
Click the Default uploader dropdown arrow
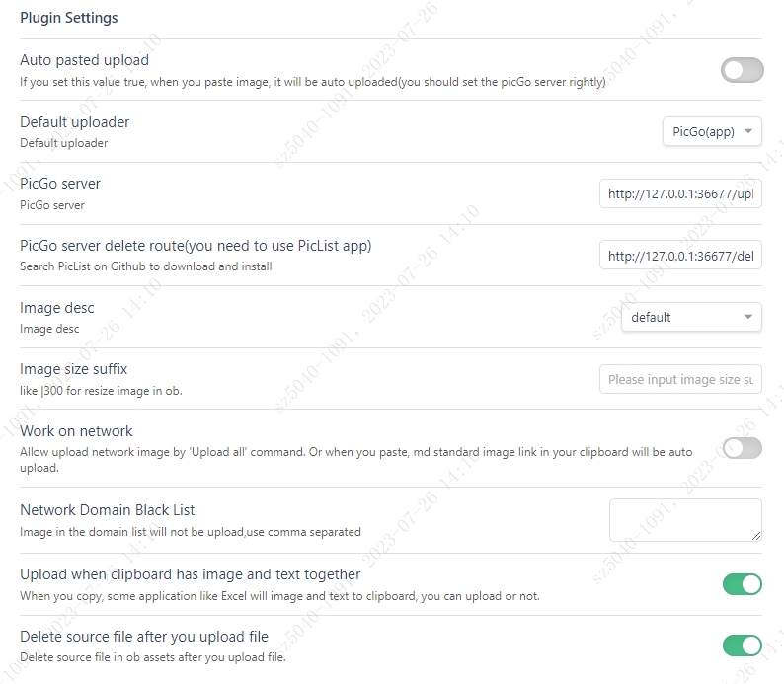pyautogui.click(x=748, y=131)
